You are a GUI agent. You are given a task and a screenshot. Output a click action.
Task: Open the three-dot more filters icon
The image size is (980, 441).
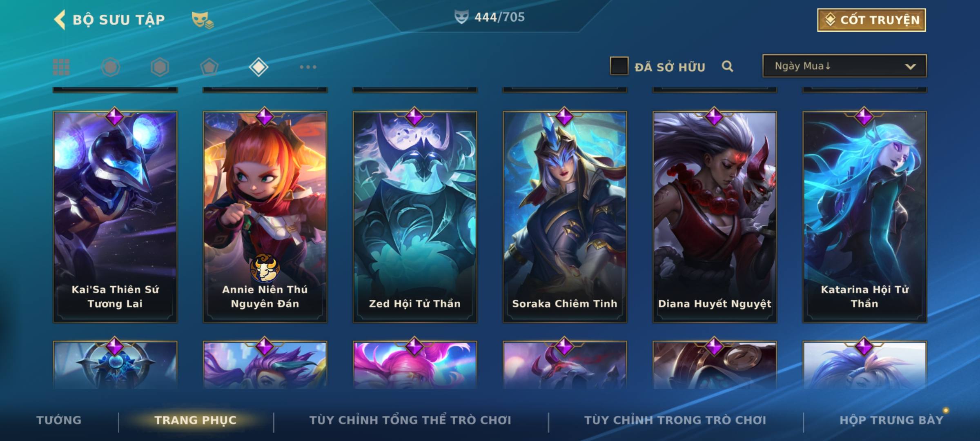(308, 67)
